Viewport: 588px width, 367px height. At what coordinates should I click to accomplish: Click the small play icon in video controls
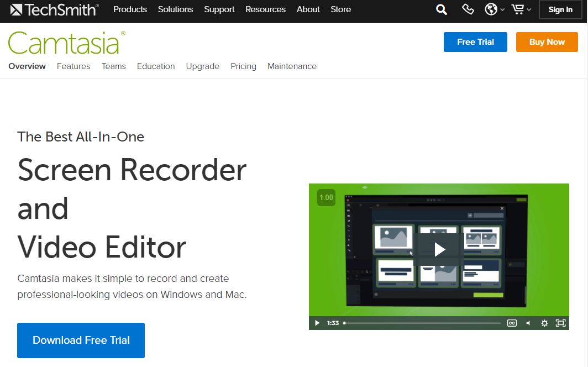click(317, 323)
